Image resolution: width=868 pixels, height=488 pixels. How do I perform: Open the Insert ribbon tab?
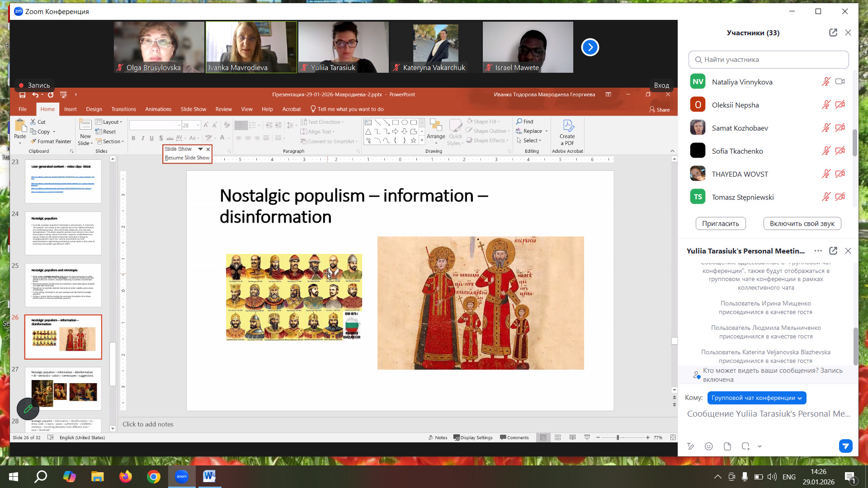[70, 109]
